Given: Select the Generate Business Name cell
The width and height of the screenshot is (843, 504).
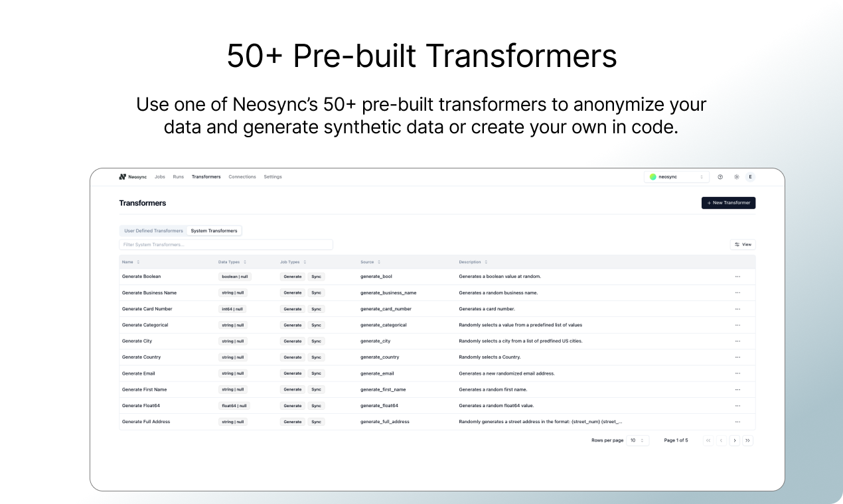Looking at the screenshot, I should (149, 292).
